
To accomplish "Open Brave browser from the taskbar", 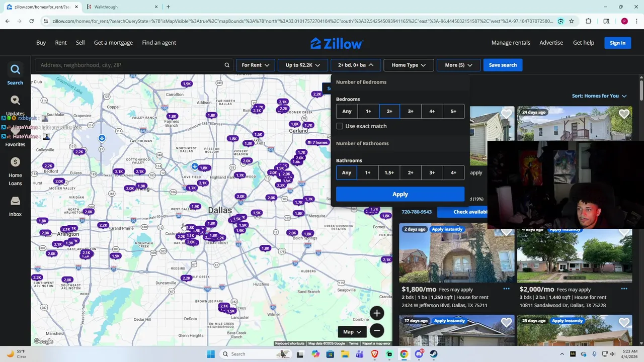I will [374, 354].
